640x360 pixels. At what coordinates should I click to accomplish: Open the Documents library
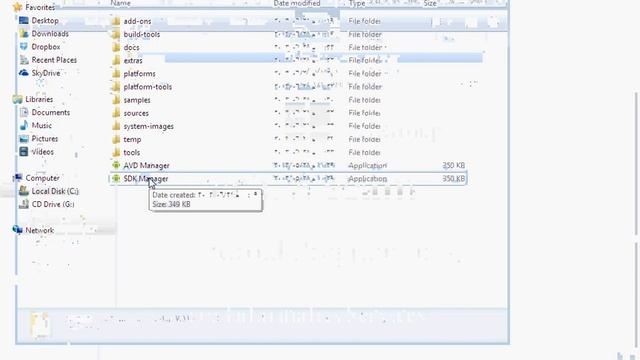(51, 112)
